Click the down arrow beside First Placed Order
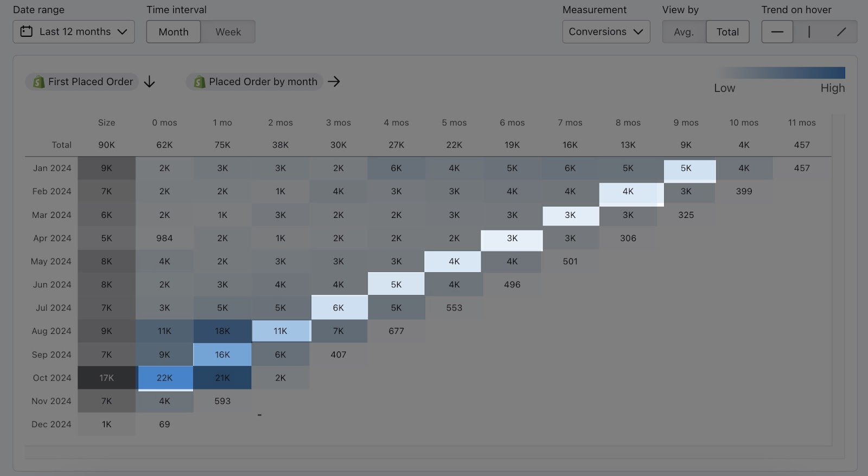The width and height of the screenshot is (868, 476). 150,82
